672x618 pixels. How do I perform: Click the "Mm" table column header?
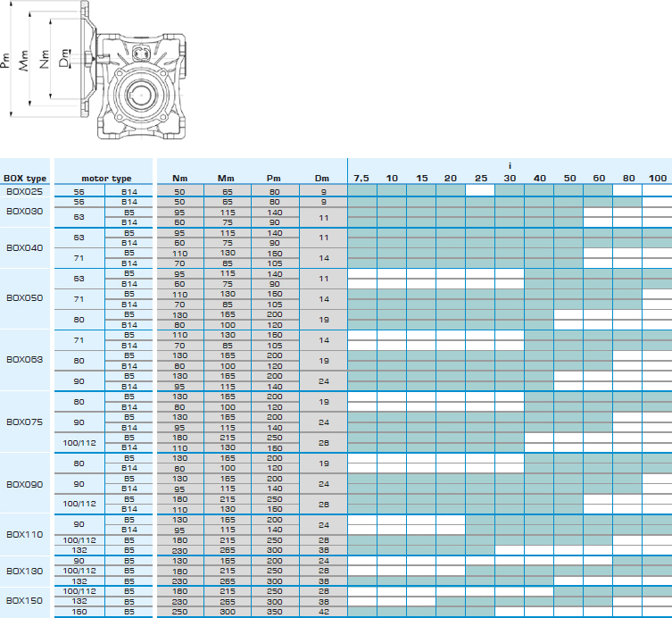click(226, 179)
